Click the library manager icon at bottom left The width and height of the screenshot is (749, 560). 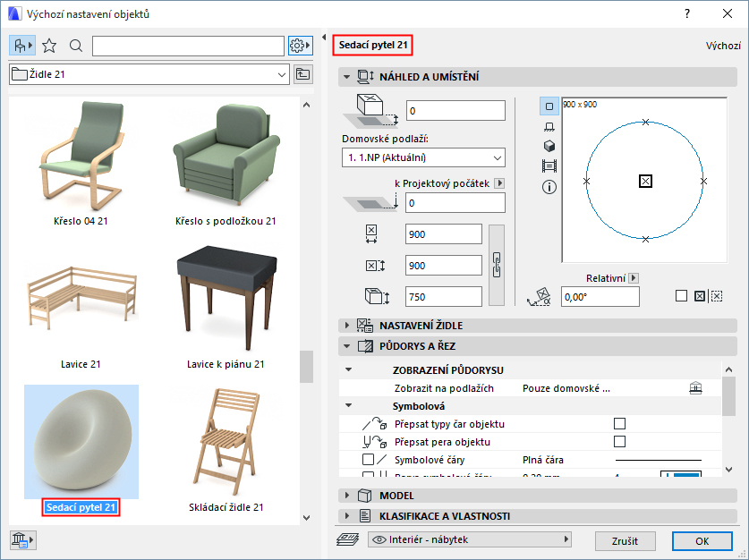coord(22,540)
